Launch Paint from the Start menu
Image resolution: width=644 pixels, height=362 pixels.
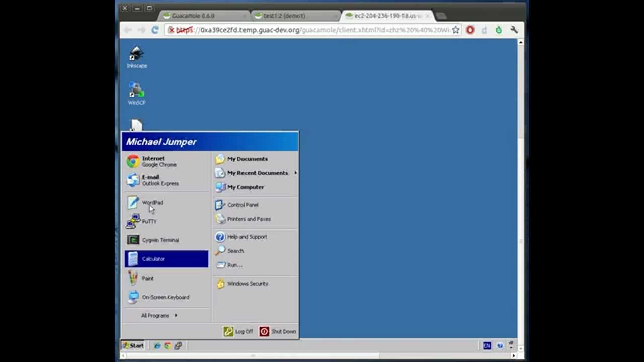tap(167, 278)
